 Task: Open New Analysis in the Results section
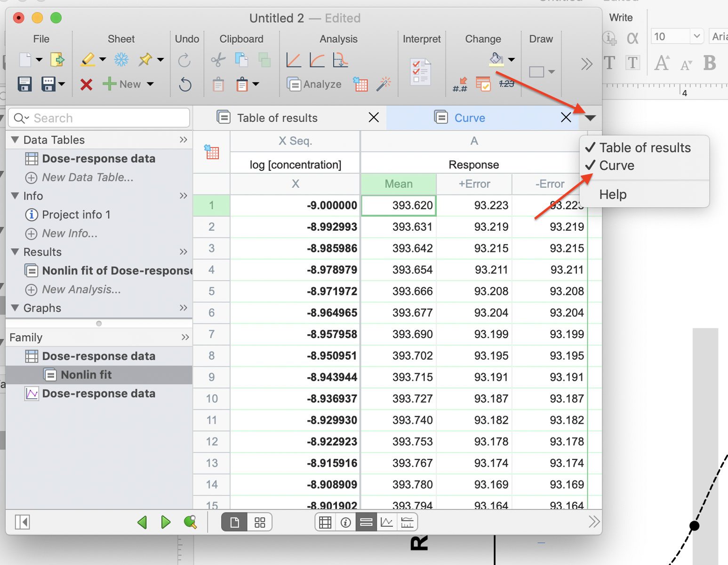coord(79,290)
